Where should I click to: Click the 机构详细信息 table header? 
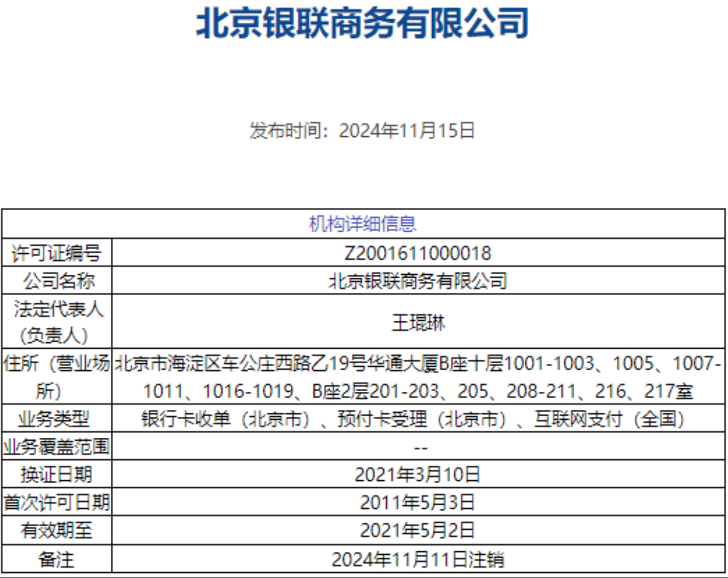362,224
